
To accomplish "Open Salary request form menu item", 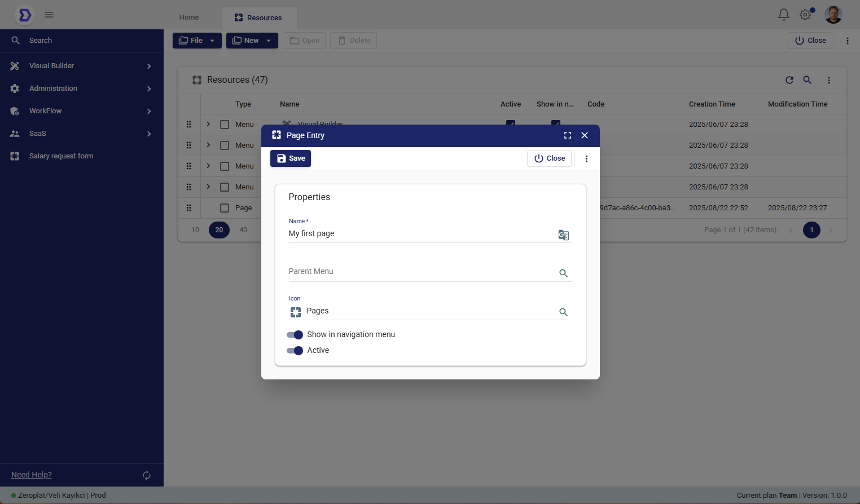I will tap(61, 156).
